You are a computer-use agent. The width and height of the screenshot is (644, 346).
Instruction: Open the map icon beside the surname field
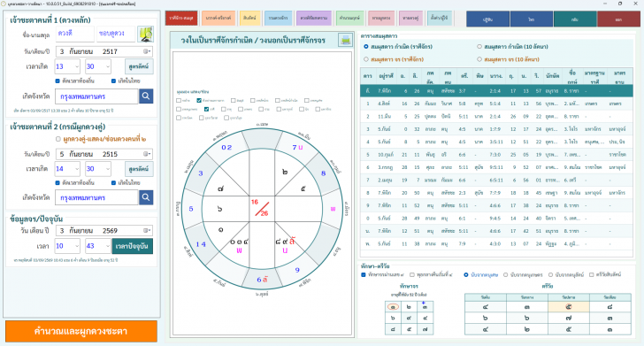point(145,35)
